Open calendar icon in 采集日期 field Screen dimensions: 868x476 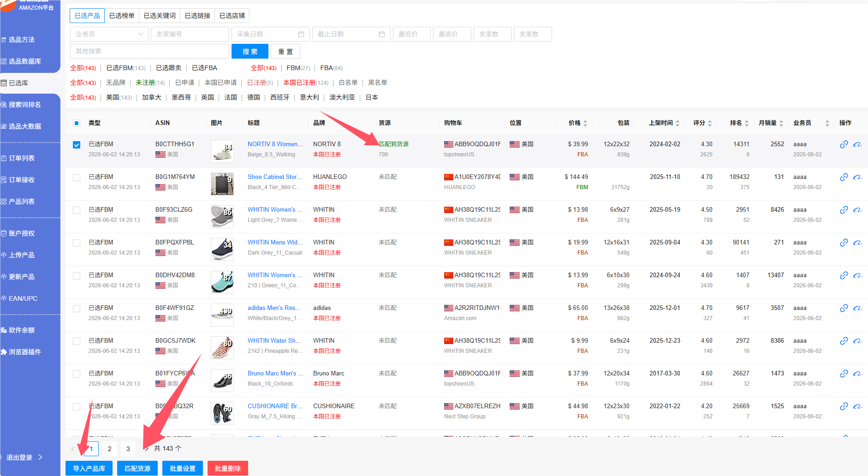301,34
